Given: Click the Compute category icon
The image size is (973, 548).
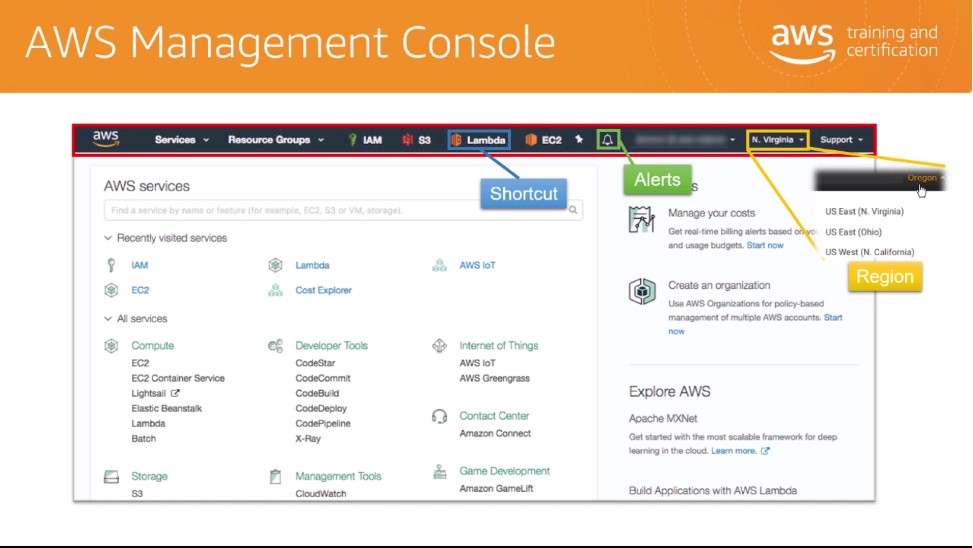Looking at the screenshot, I should pyautogui.click(x=111, y=346).
